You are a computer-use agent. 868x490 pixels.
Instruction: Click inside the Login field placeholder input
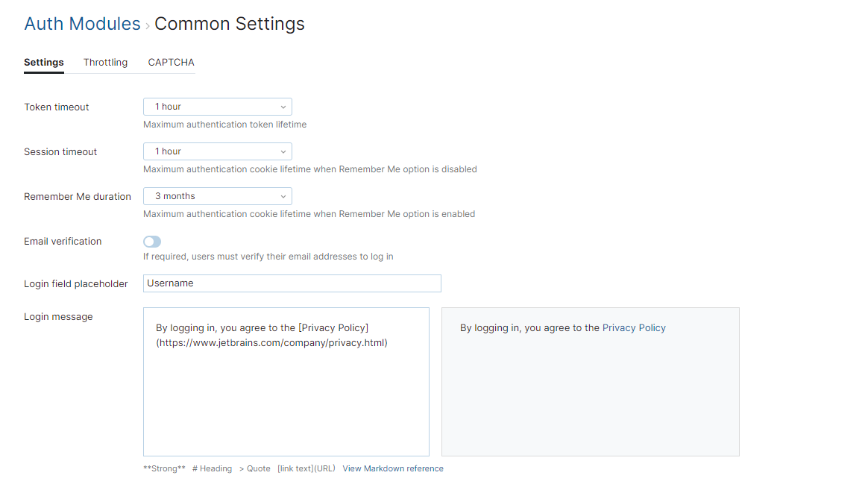[x=292, y=283]
